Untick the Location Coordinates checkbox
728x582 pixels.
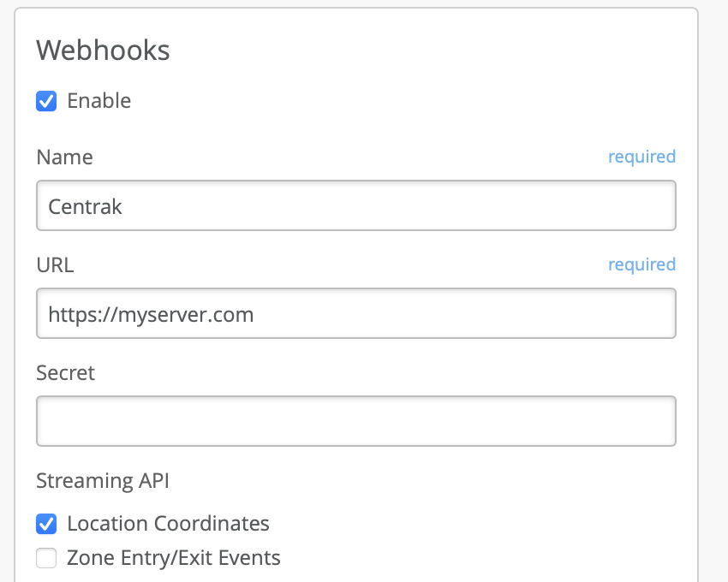point(46,524)
